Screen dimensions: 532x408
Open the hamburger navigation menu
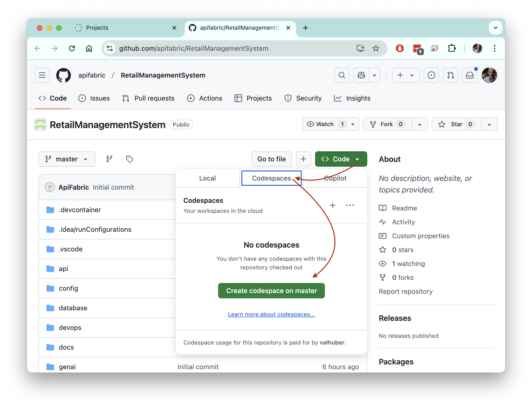click(x=42, y=75)
